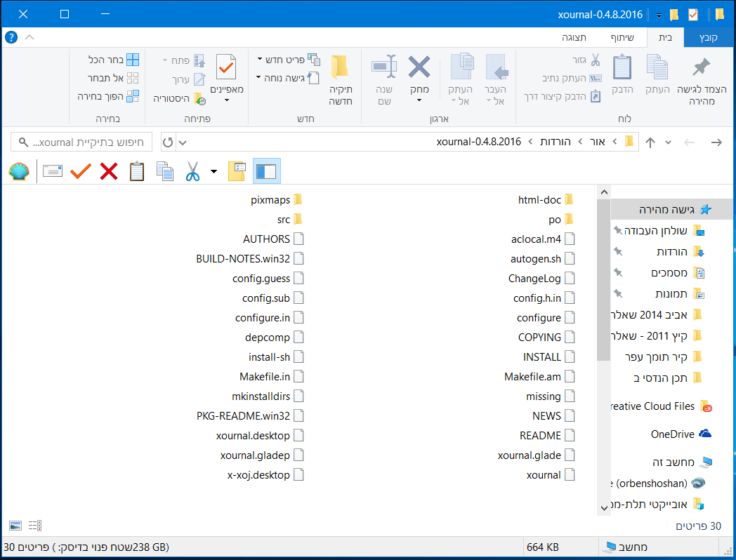Click the Paste clipboard icon in the ribbon
The height and width of the screenshot is (560, 736).
[622, 67]
